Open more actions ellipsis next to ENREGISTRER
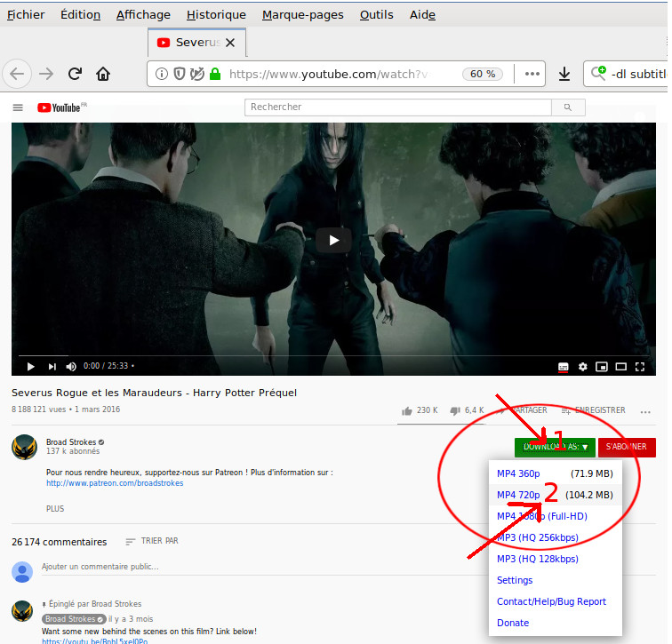 click(x=645, y=412)
